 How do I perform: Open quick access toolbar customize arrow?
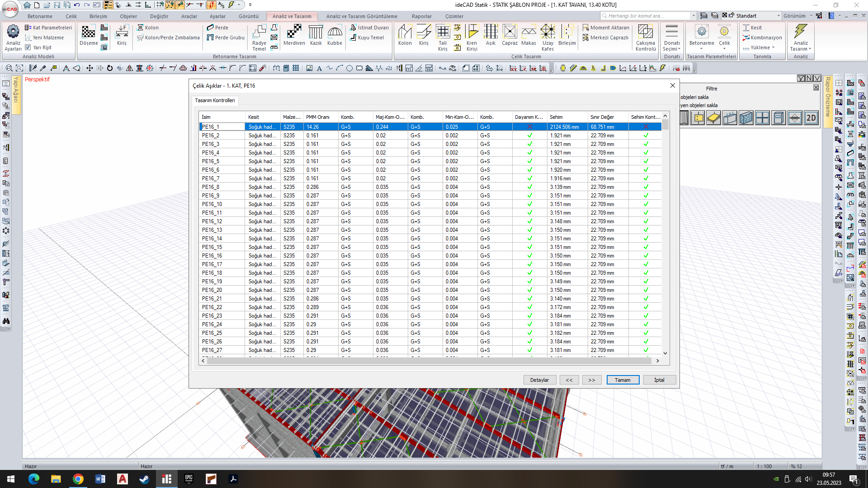(250, 5)
